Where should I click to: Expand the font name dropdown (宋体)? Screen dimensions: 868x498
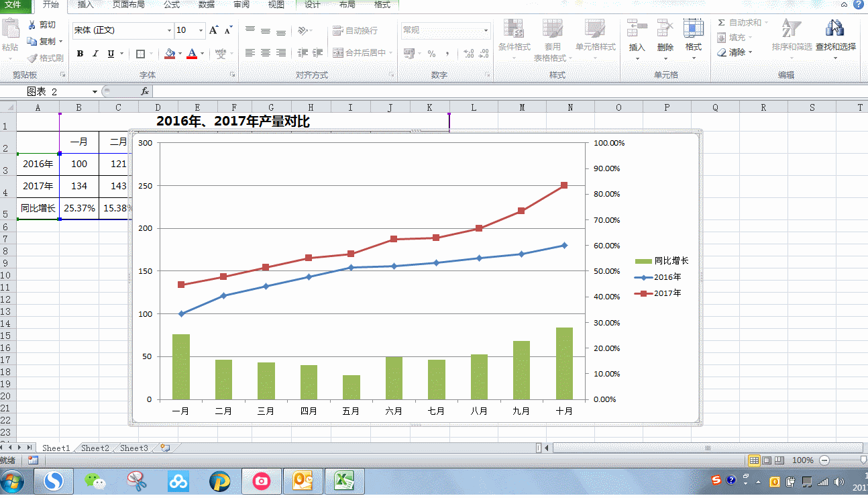[x=169, y=30]
